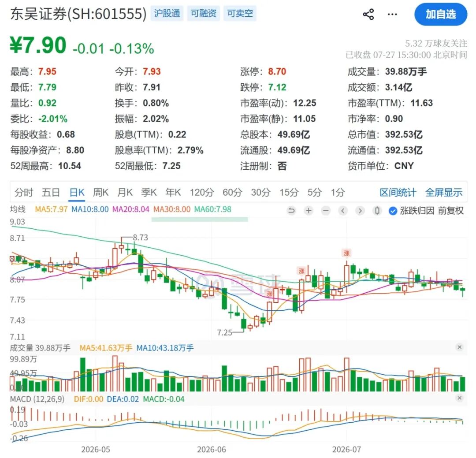Close the MACD indicator panel
The image size is (476, 458).
click(459, 398)
